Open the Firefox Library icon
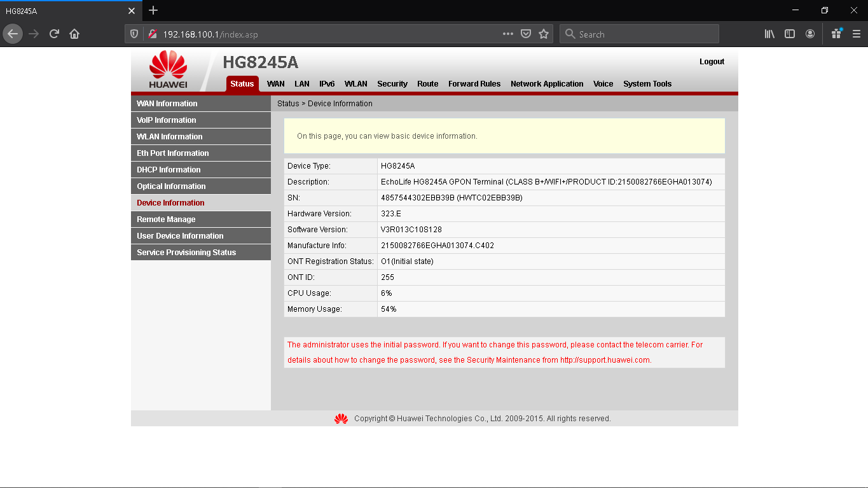The width and height of the screenshot is (868, 488). point(769,33)
